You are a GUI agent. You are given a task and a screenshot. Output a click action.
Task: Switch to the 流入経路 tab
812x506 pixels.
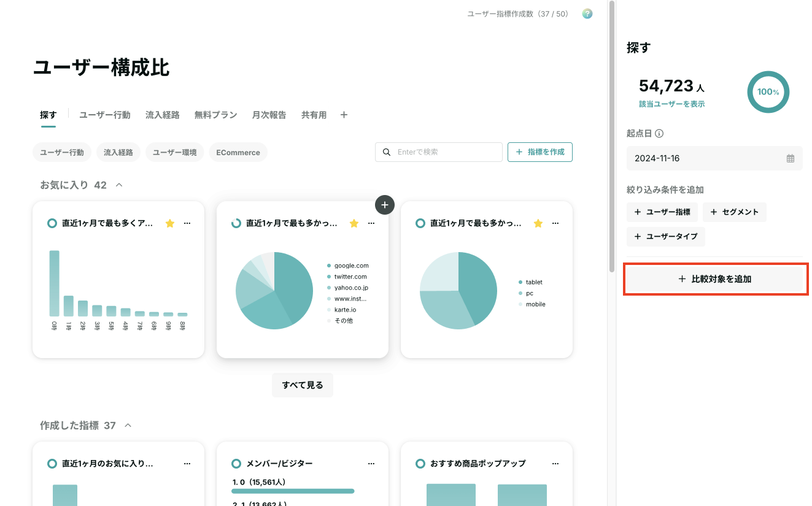click(163, 115)
